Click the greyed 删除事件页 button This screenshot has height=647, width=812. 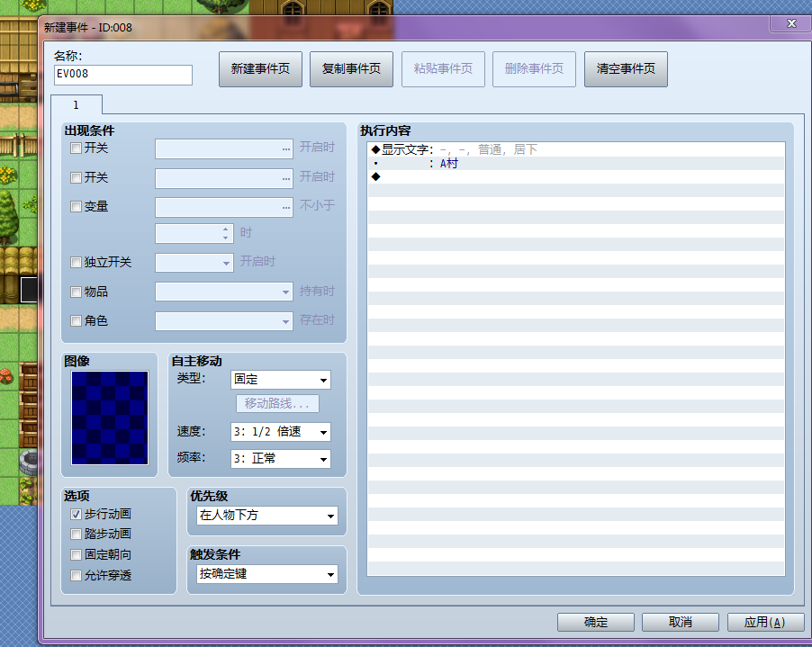[535, 69]
